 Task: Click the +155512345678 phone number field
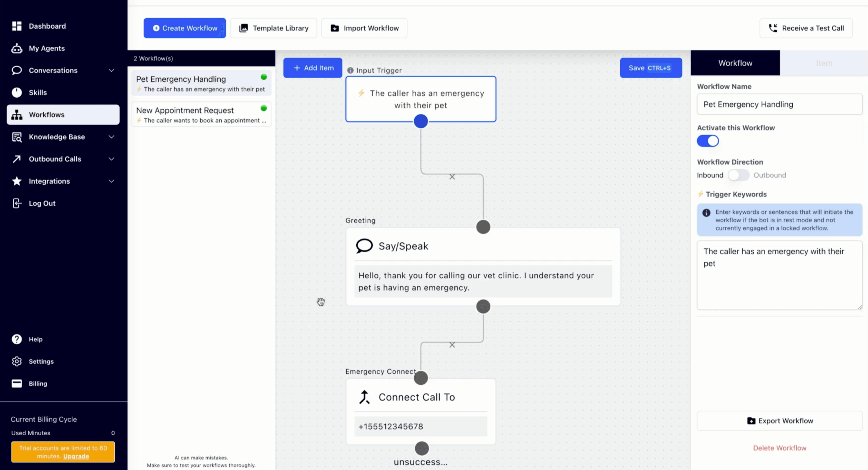coord(421,426)
